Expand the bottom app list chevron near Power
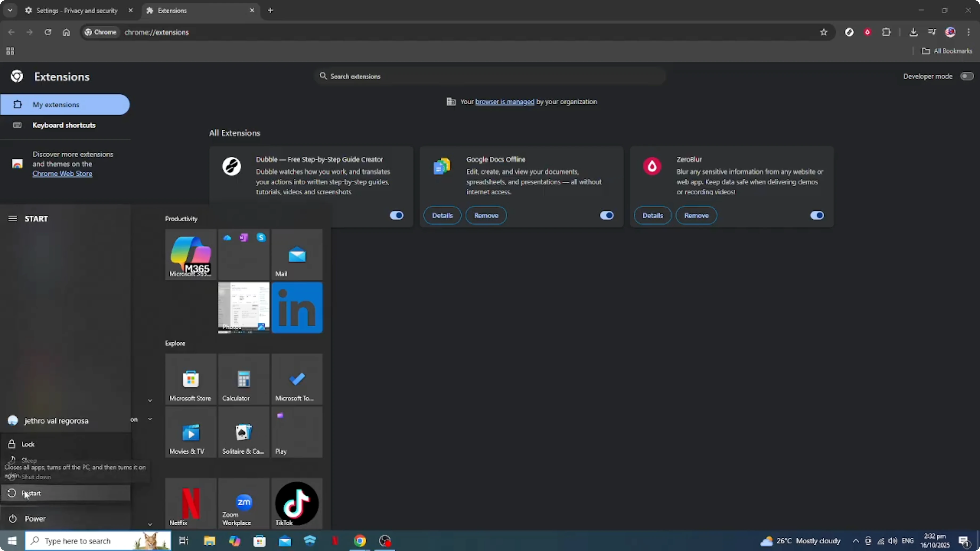980x551 pixels. [150, 524]
